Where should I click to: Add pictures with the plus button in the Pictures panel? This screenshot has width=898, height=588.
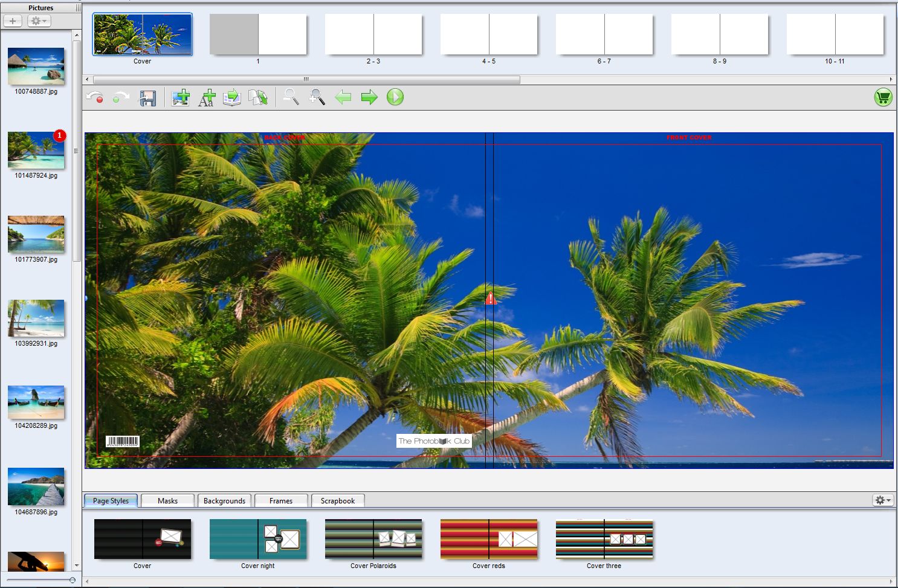point(13,21)
